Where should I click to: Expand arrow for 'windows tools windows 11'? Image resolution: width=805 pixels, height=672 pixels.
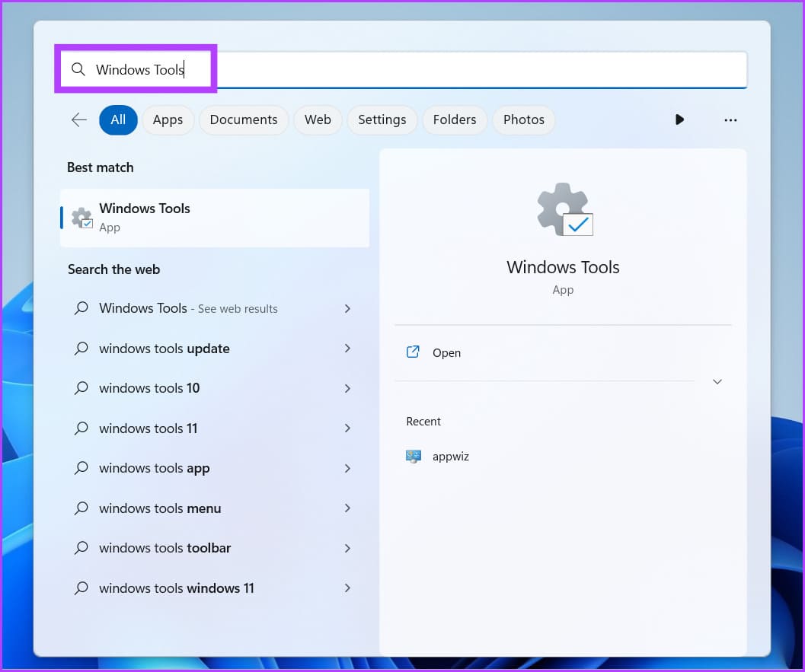tap(347, 588)
